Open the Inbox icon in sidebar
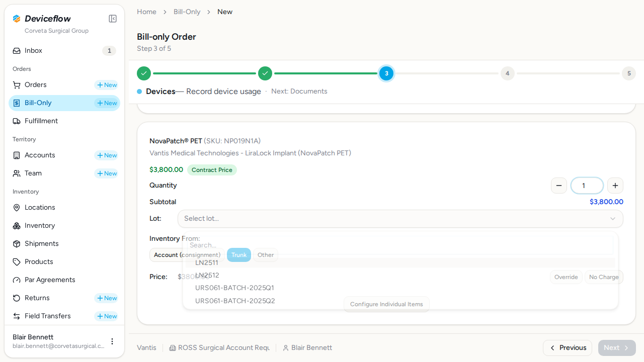This screenshot has height=362, width=644. pyautogui.click(x=17, y=51)
